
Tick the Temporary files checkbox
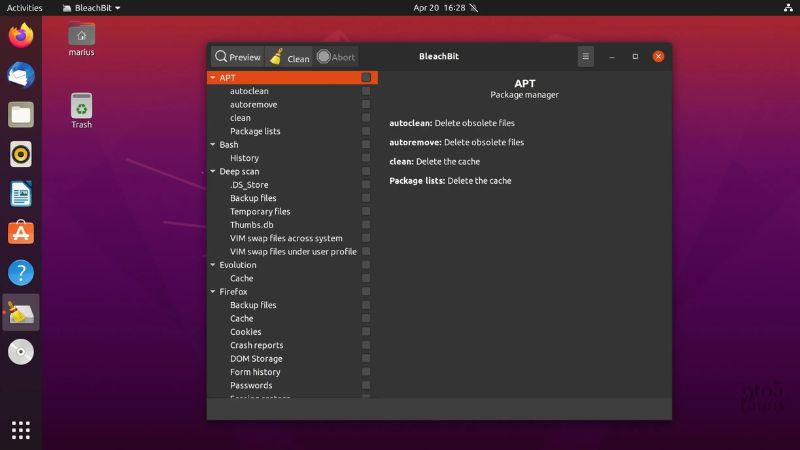[366, 211]
